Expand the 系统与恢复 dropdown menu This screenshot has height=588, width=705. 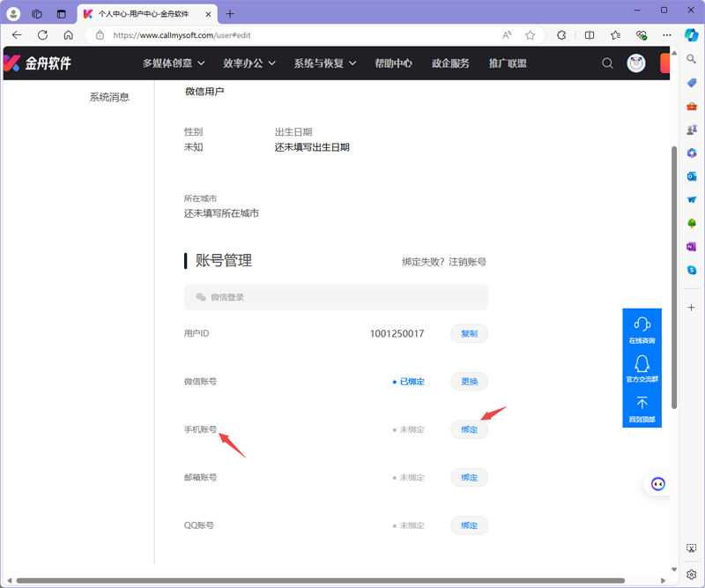coord(320,63)
